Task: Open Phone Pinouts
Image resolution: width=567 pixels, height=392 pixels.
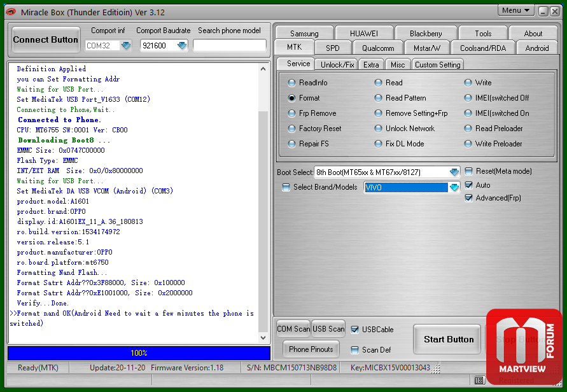Action: coord(311,349)
